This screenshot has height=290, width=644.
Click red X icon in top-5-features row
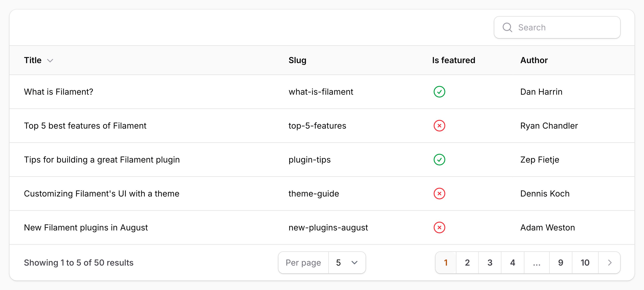[439, 126]
